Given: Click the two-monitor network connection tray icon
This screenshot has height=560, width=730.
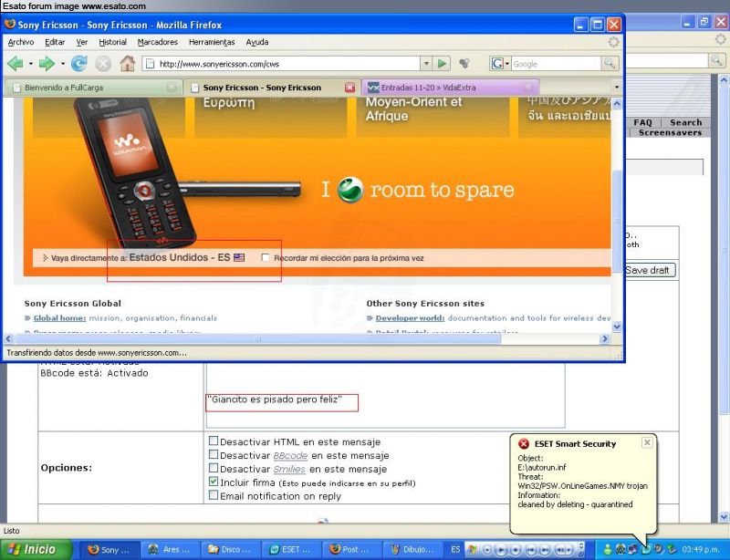Looking at the screenshot, I should [632, 550].
